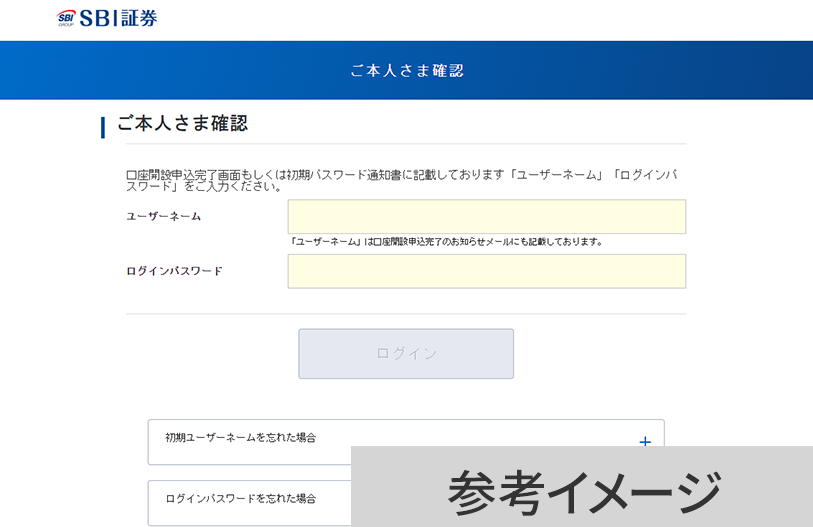The height and width of the screenshot is (527, 813).
Task: Click the divider line above ログイン button
Action: 406,314
